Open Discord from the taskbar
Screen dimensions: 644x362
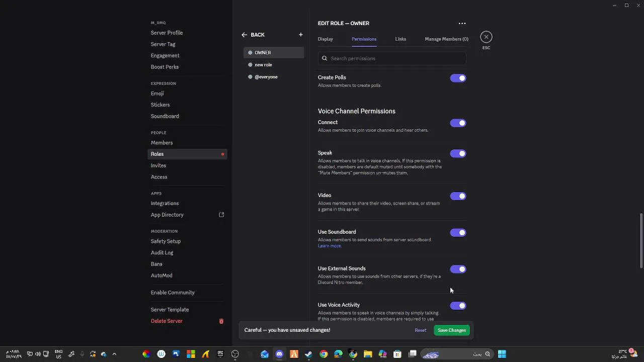pyautogui.click(x=279, y=354)
